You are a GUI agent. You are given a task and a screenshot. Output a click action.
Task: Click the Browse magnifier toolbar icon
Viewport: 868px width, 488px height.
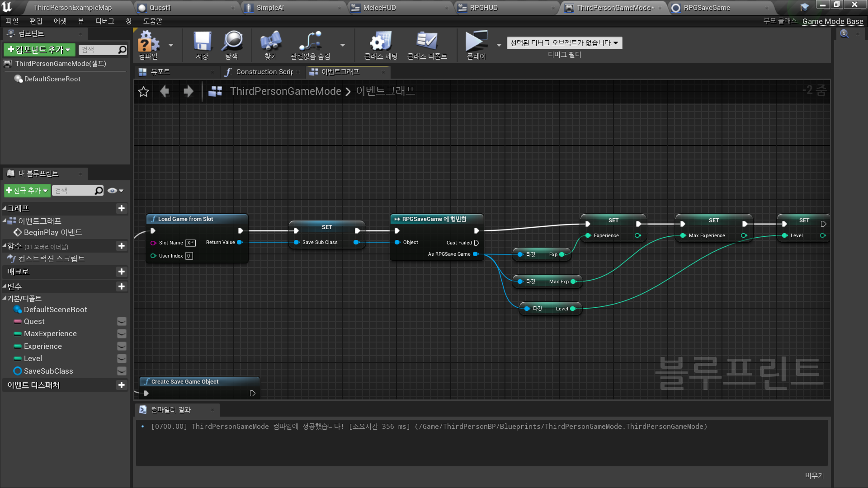click(x=232, y=42)
